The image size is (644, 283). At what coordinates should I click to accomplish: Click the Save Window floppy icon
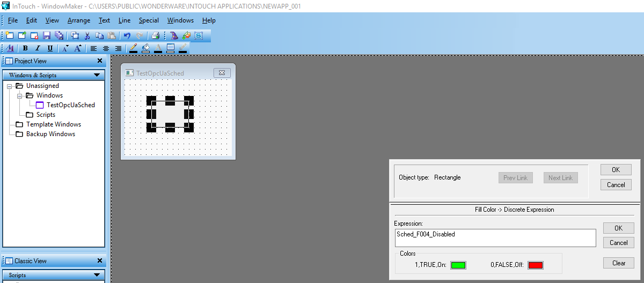(47, 35)
